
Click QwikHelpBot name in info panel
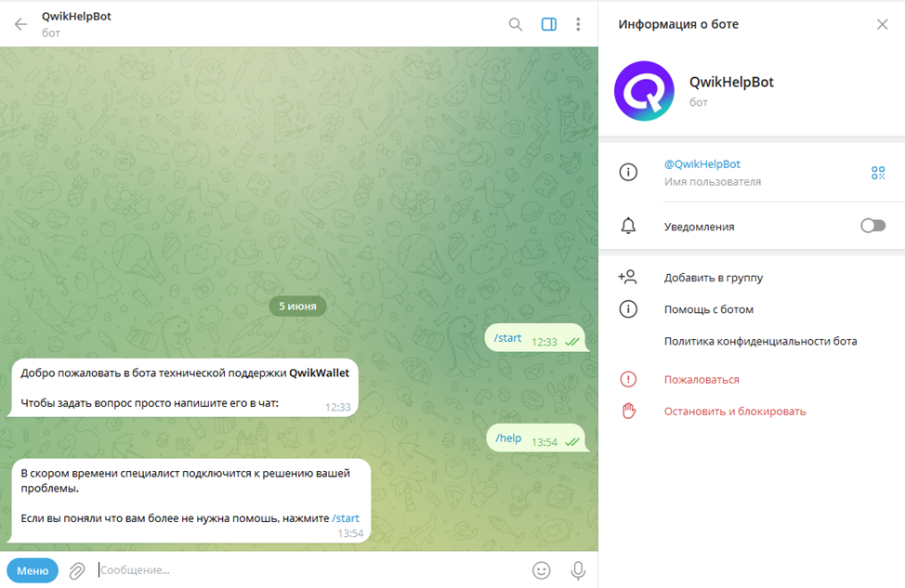(731, 82)
